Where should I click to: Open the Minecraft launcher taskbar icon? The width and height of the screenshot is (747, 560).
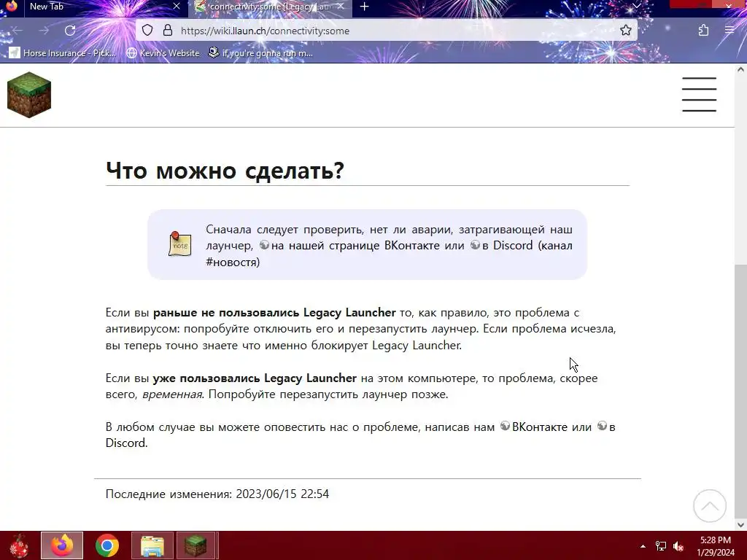[x=196, y=545]
